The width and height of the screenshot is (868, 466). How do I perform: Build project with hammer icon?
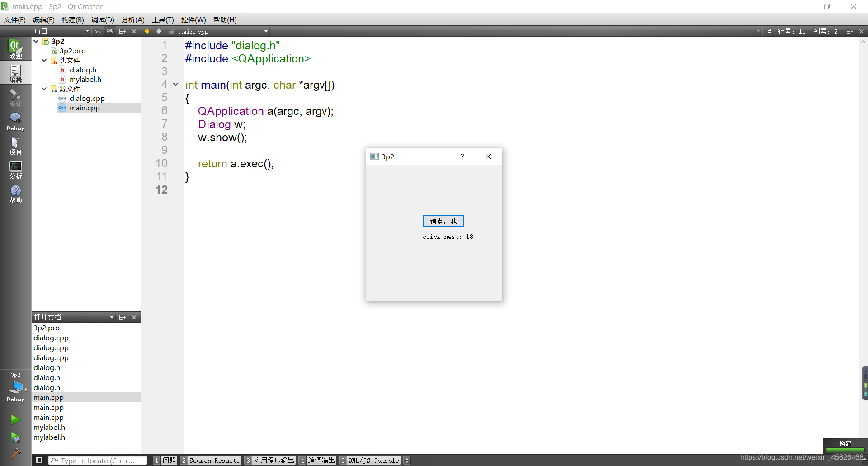(15, 453)
